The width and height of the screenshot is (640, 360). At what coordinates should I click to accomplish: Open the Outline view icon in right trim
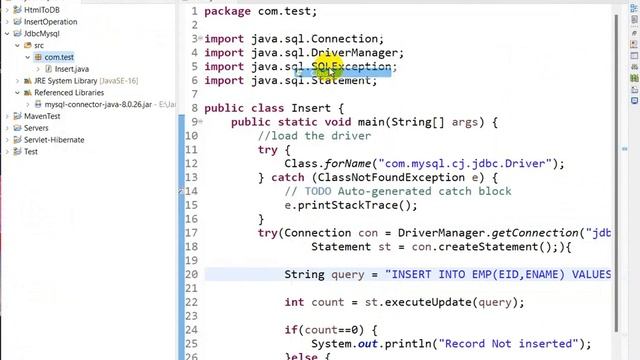click(634, 8)
